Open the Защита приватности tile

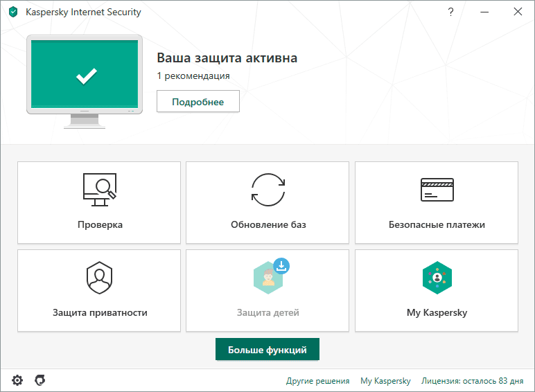click(99, 290)
